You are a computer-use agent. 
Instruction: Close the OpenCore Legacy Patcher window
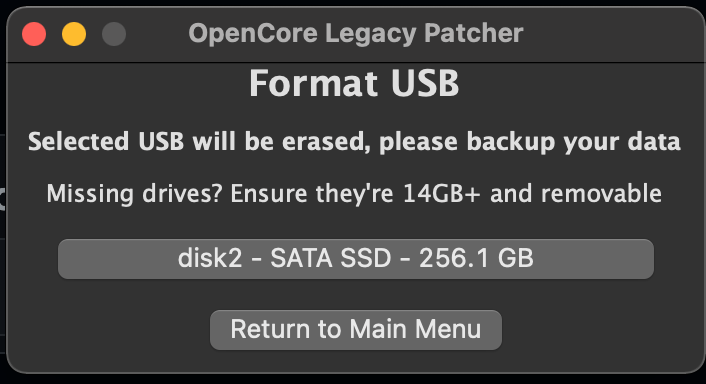[x=34, y=34]
